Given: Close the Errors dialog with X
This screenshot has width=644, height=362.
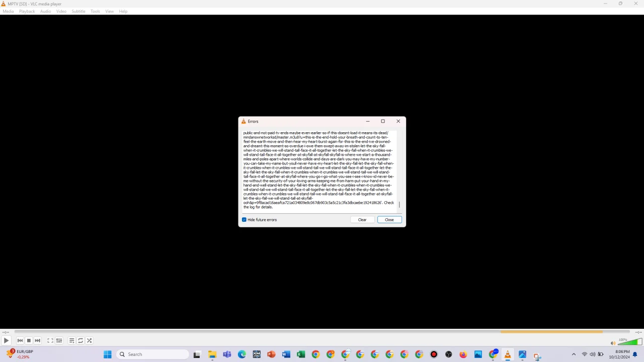Looking at the screenshot, I should tap(398, 121).
